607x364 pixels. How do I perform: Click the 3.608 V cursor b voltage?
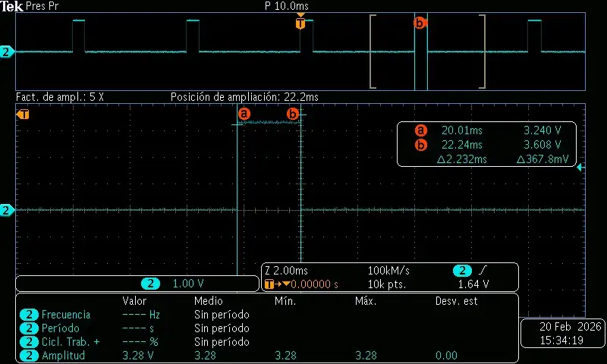point(542,145)
